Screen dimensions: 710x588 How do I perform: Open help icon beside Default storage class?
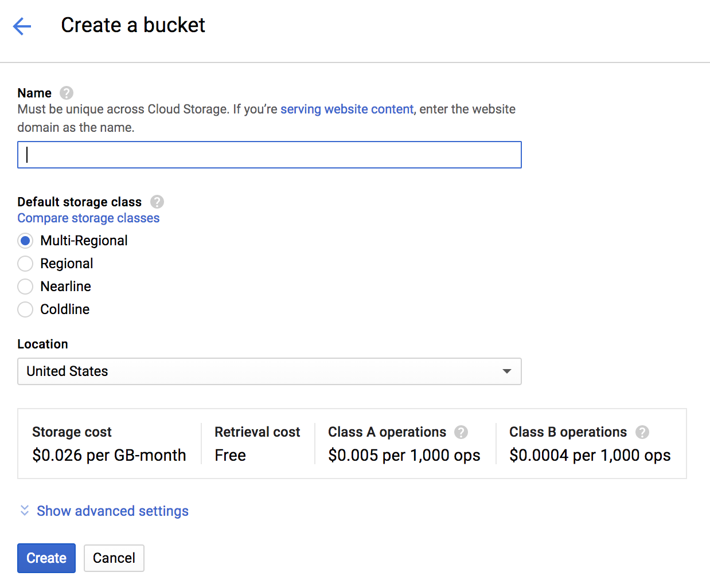pyautogui.click(x=157, y=202)
